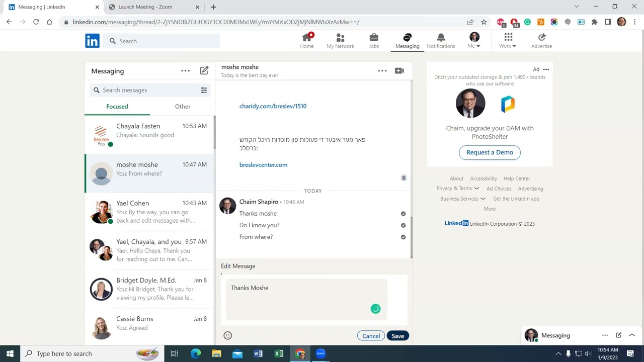
Task: Open breslevcenter.com link
Action: point(264,165)
